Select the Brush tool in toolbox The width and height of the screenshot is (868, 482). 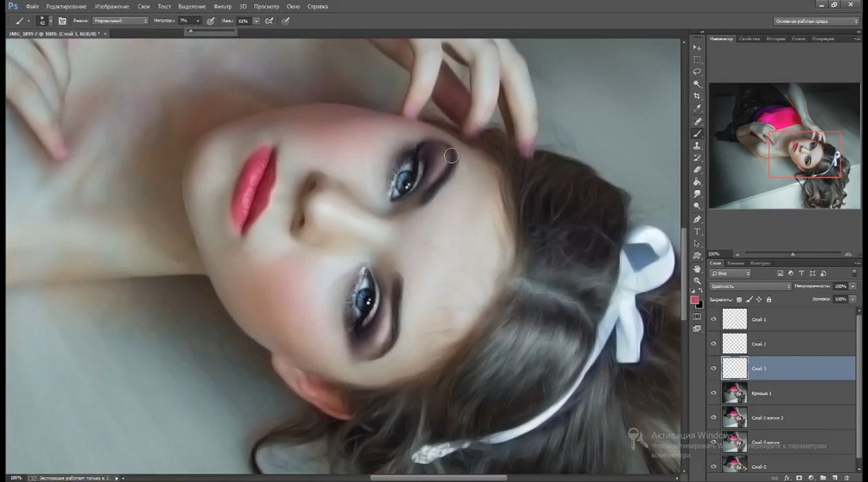[697, 134]
